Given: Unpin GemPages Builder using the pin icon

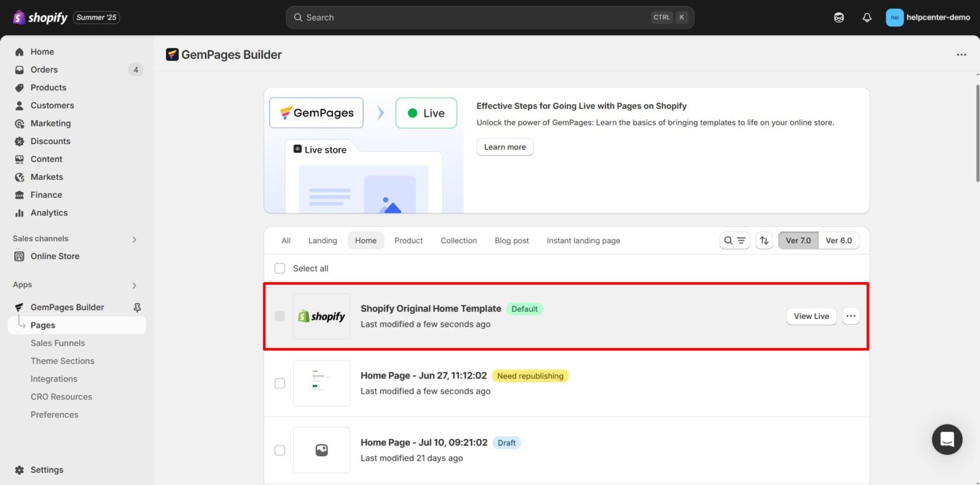Looking at the screenshot, I should 137,307.
